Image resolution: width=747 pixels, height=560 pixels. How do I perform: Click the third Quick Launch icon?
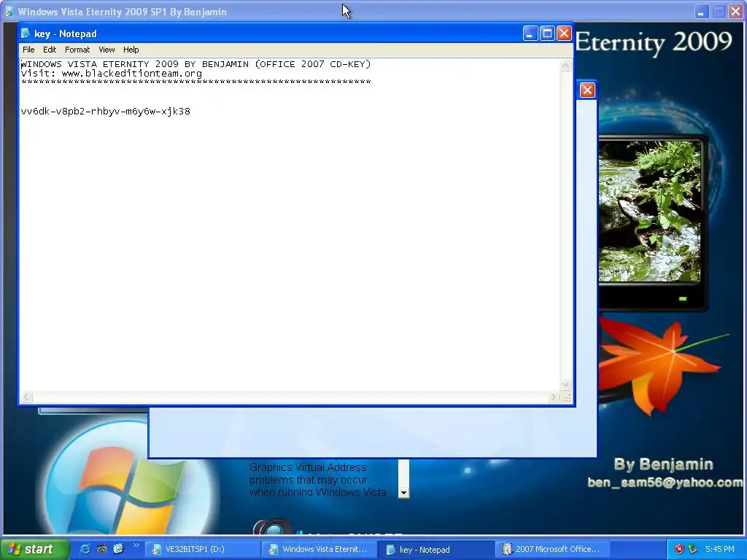pos(118,549)
